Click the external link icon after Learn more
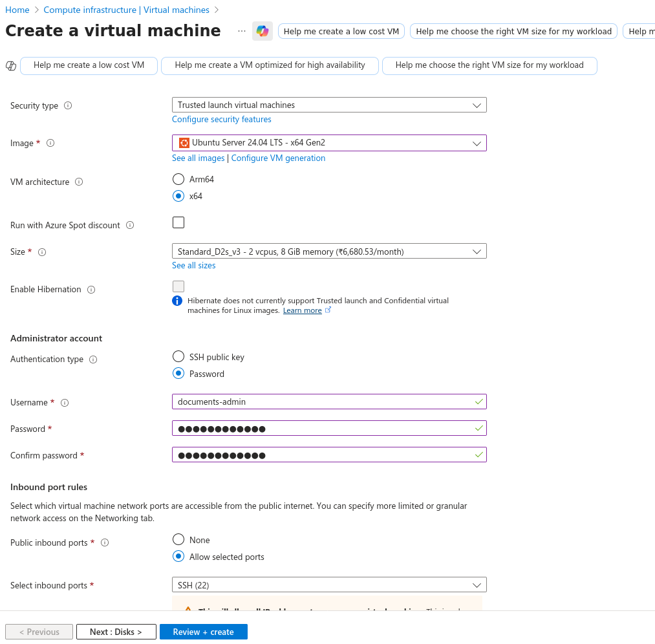 pyautogui.click(x=328, y=310)
